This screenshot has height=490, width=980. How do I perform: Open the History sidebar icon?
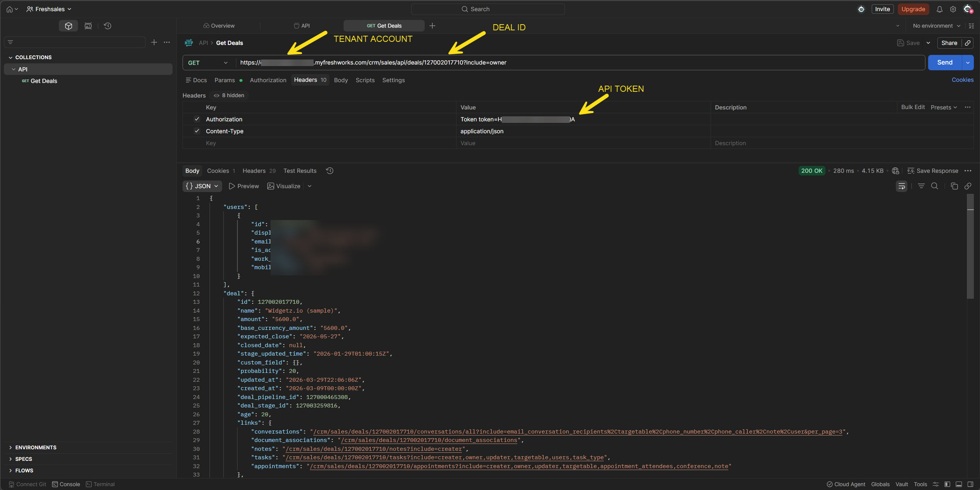pyautogui.click(x=108, y=26)
